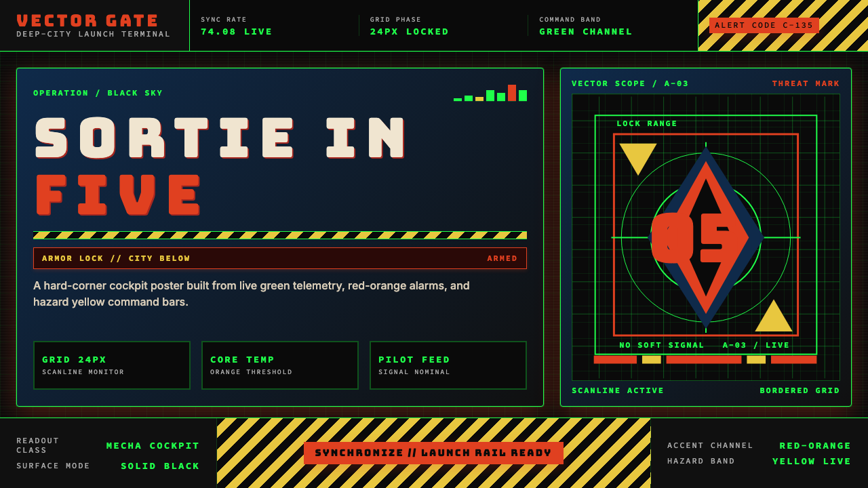868x488 pixels.
Task: Click the long red segment under the scope
Action: 704,360
